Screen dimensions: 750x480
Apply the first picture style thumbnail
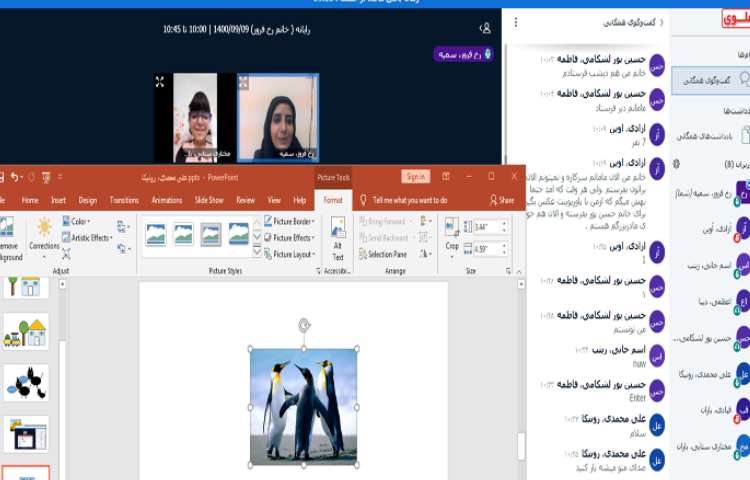(x=155, y=234)
